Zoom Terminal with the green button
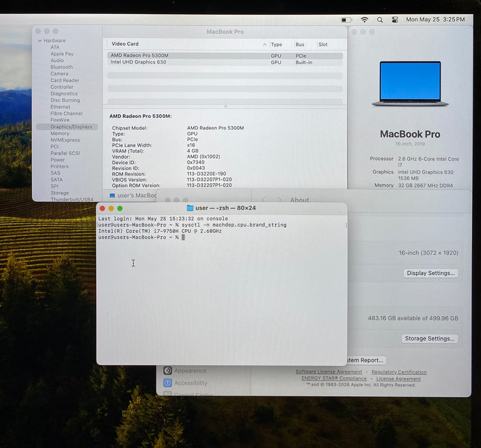 click(x=120, y=209)
